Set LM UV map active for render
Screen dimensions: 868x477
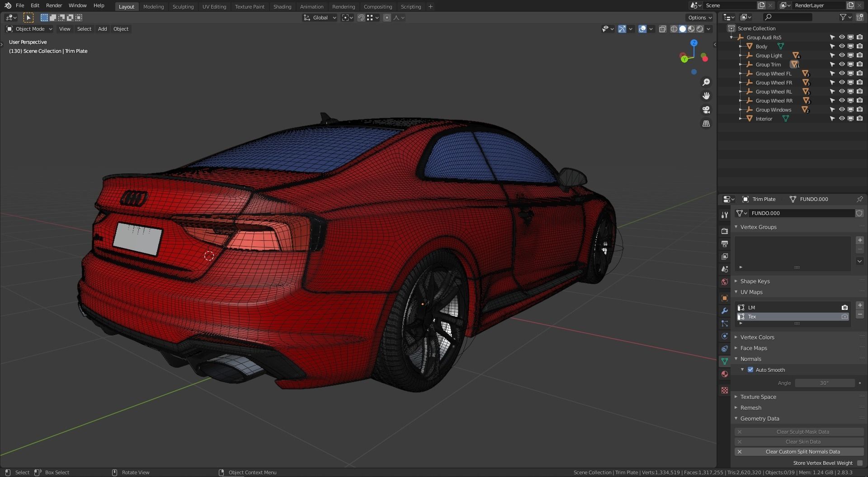844,308
